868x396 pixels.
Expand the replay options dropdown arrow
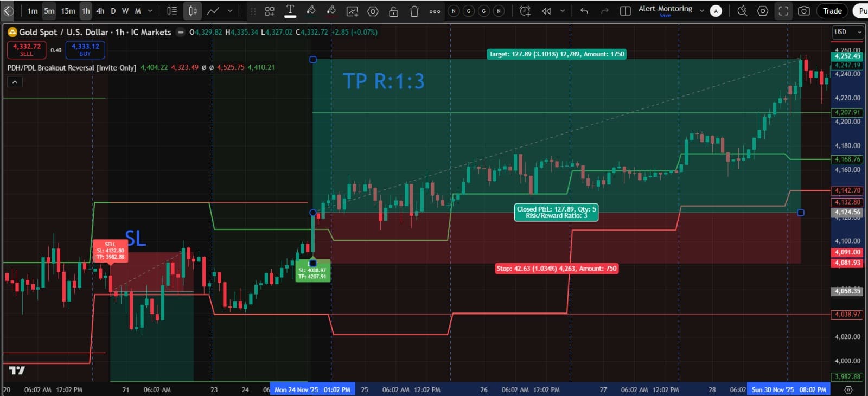pyautogui.click(x=563, y=11)
